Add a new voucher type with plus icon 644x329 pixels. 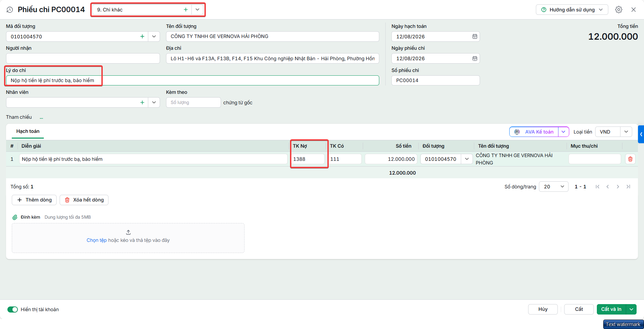186,10
